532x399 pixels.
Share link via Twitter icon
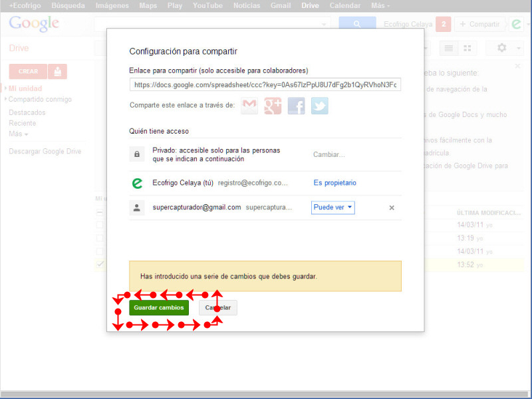point(320,106)
